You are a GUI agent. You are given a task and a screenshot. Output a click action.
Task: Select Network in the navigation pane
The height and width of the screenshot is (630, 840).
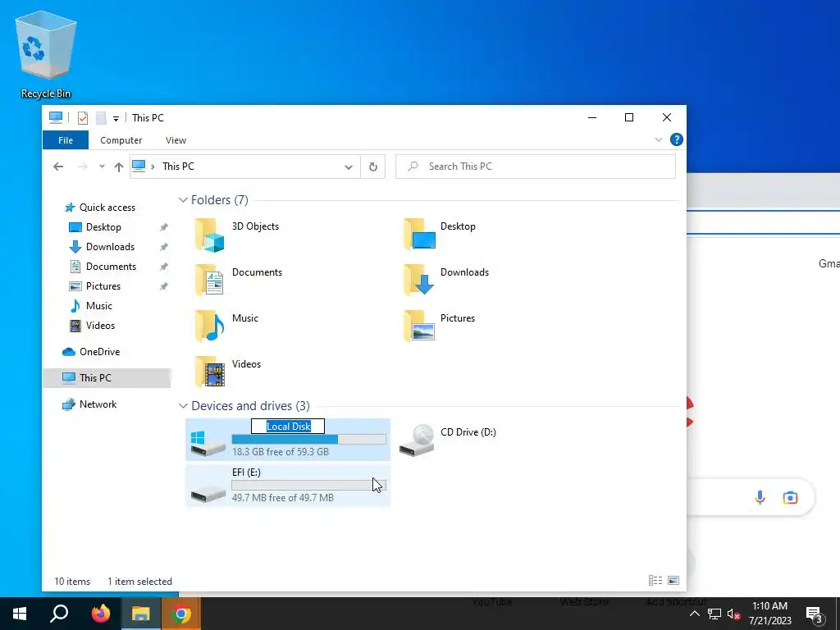tap(98, 404)
